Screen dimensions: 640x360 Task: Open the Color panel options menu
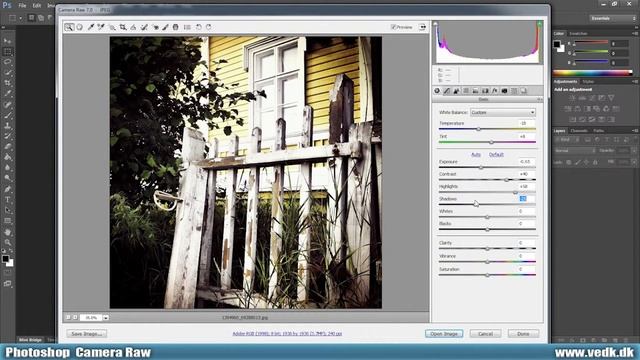pyautogui.click(x=635, y=33)
